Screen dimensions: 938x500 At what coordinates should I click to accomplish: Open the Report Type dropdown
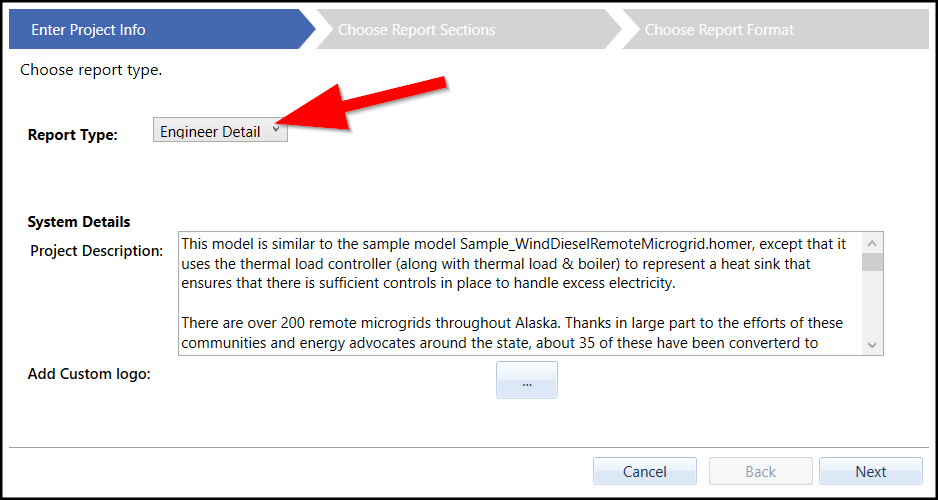220,131
